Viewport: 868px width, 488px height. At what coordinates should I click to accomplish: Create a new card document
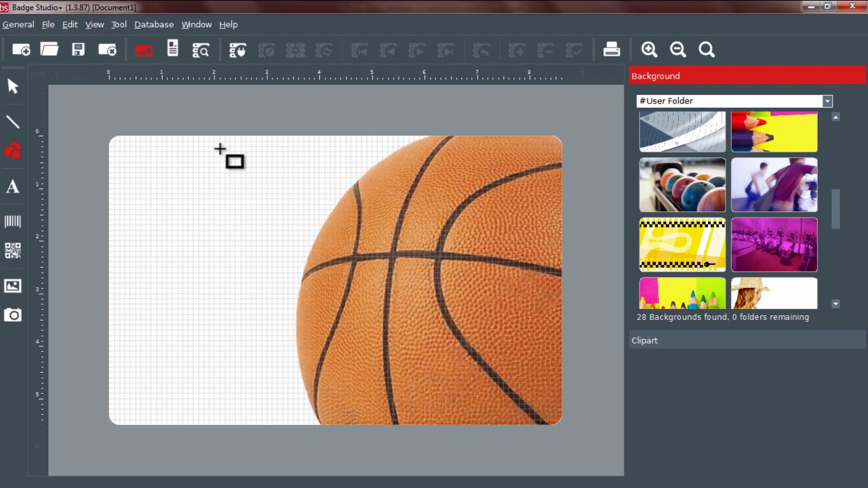[21, 49]
